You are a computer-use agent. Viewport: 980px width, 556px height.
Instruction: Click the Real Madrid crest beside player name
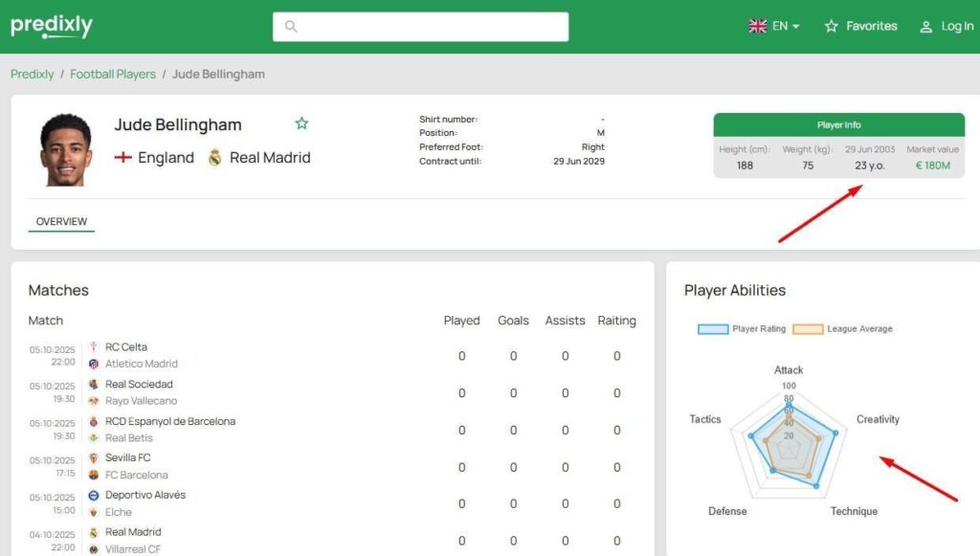214,158
